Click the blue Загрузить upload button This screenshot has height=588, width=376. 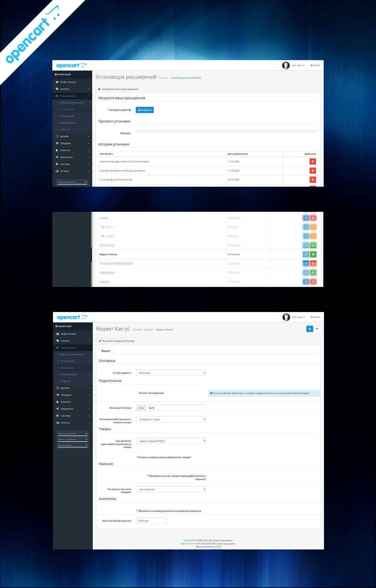tap(145, 110)
